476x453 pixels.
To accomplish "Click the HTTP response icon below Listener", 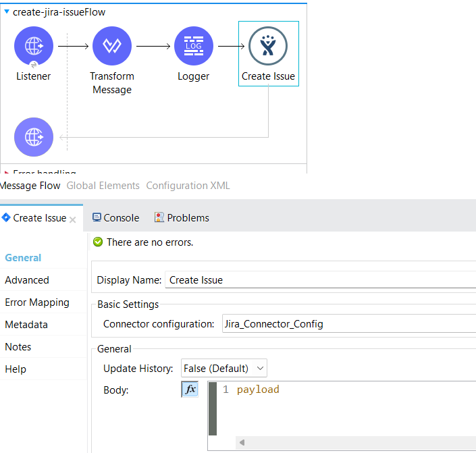I will pyautogui.click(x=34, y=137).
